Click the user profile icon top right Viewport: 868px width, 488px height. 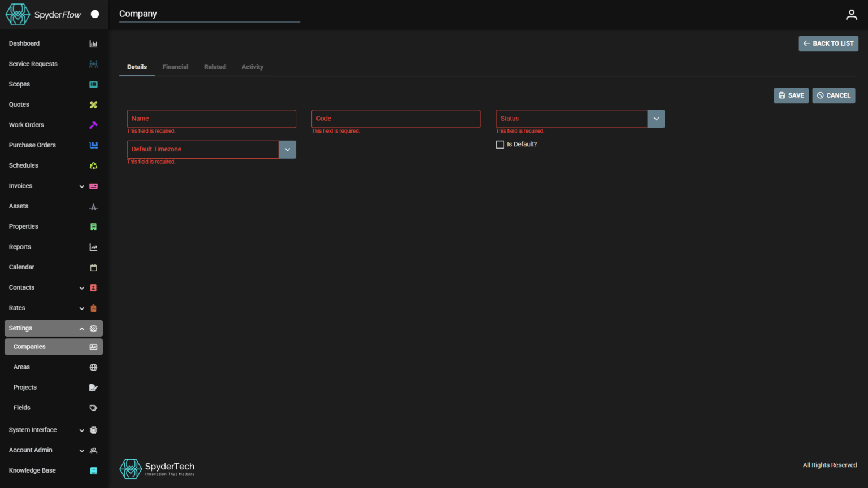[852, 15]
